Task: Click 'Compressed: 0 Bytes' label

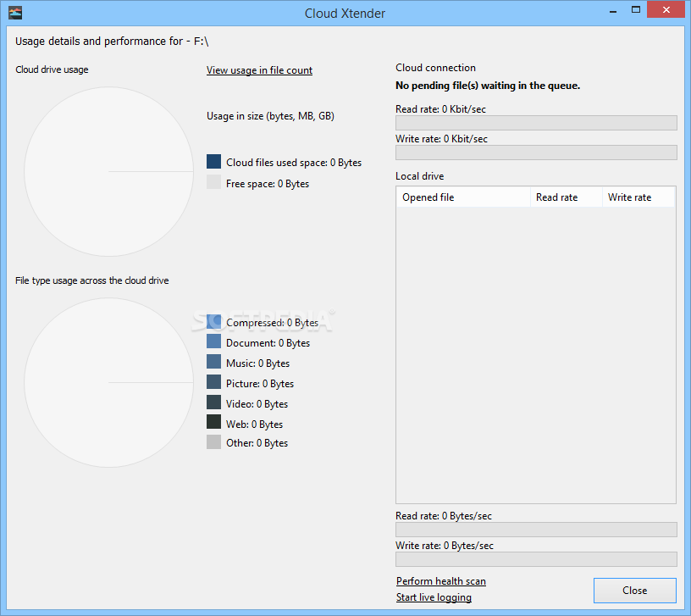Action: [x=272, y=323]
